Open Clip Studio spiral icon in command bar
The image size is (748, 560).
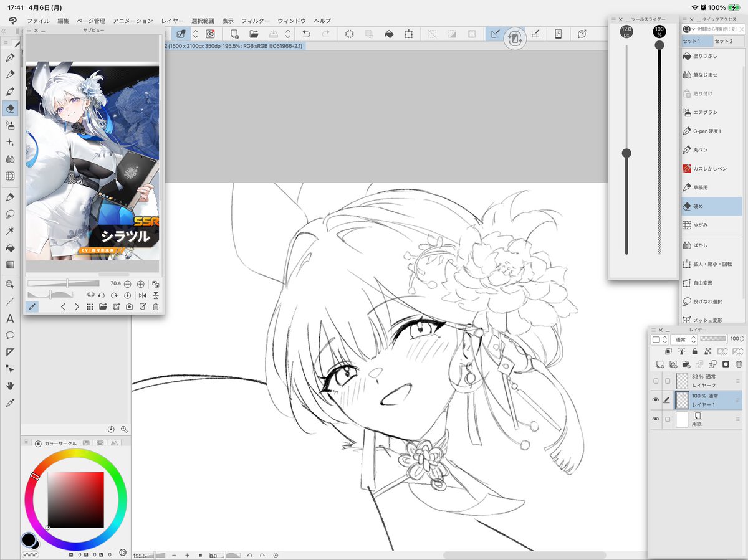coord(210,34)
